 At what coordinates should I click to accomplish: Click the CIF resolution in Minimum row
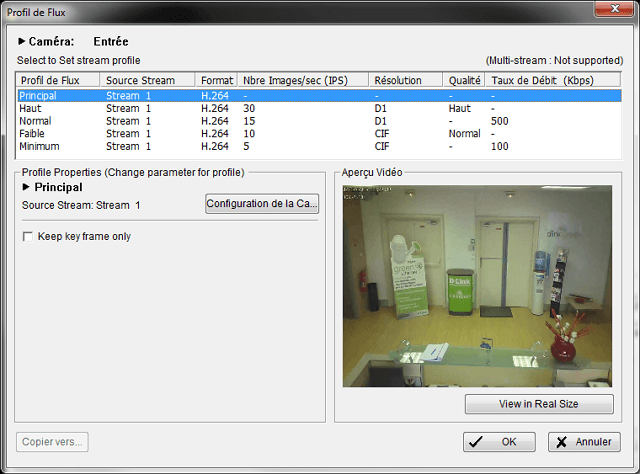pyautogui.click(x=382, y=146)
